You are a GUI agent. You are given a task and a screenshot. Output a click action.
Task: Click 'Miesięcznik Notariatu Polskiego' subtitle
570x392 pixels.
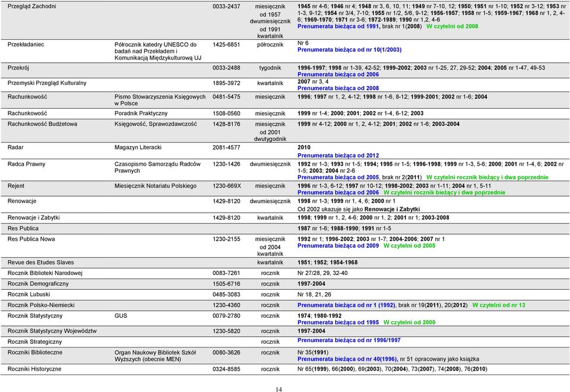[x=155, y=186]
